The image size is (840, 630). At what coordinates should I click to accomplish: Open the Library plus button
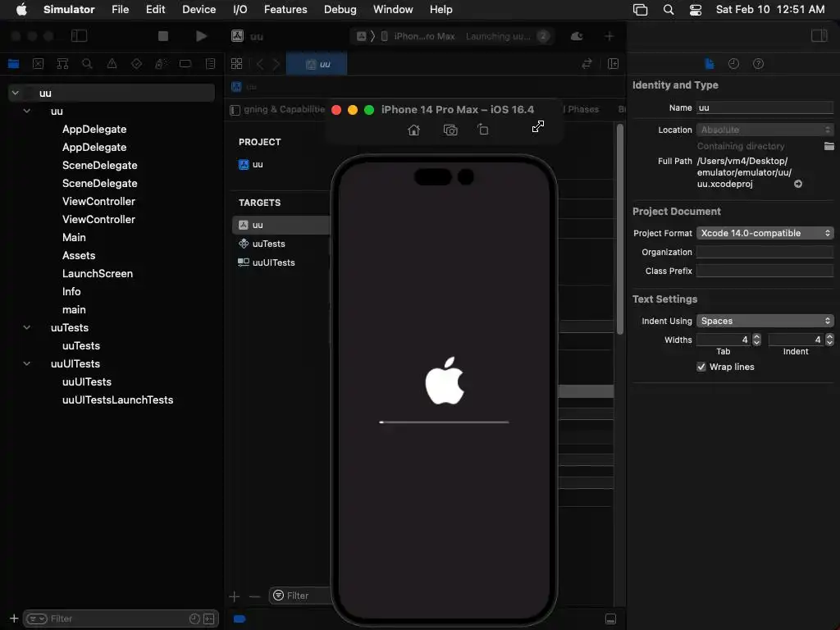609,36
